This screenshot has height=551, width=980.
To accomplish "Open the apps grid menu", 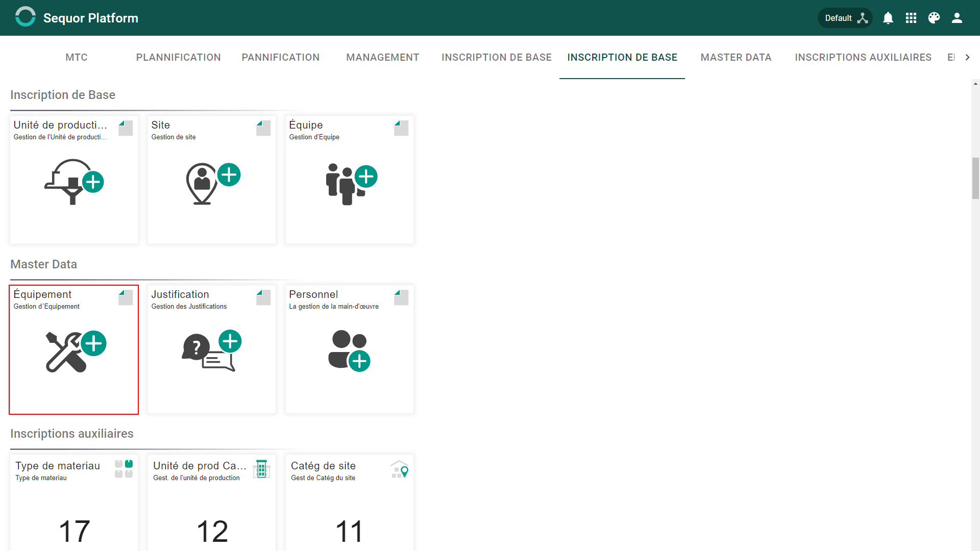I will [x=911, y=18].
